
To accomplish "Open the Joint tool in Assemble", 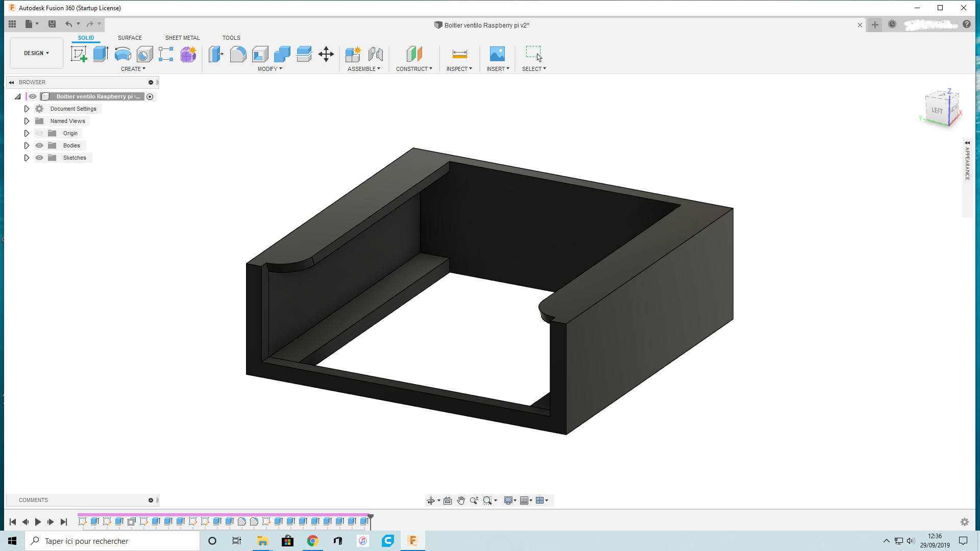I will (x=375, y=54).
